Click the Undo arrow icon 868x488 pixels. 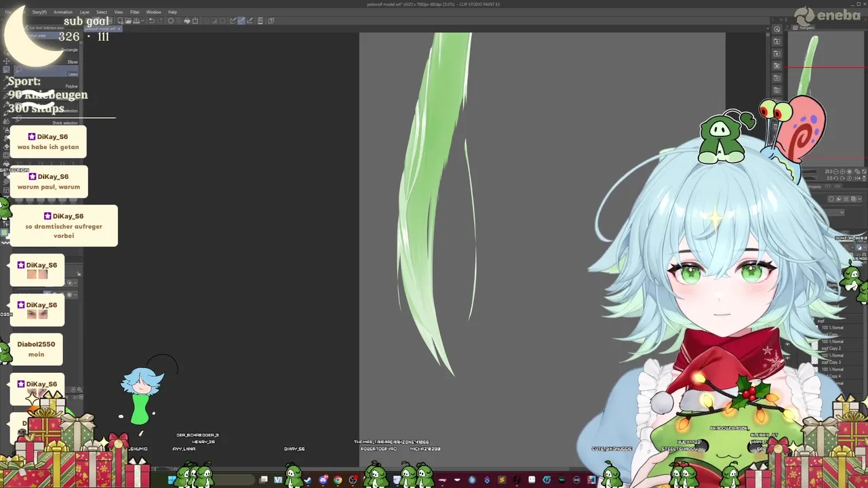(151, 20)
